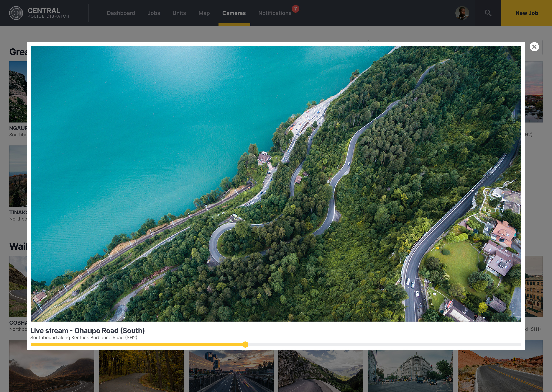552x392 pixels.
Task: Open the Dashboard menu item
Action: (121, 13)
